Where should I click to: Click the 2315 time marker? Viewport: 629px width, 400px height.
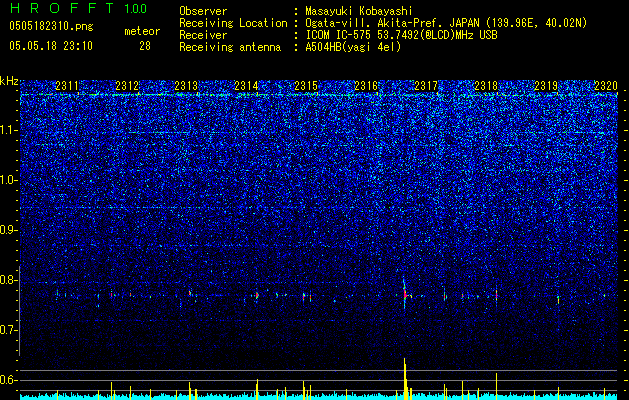(306, 86)
